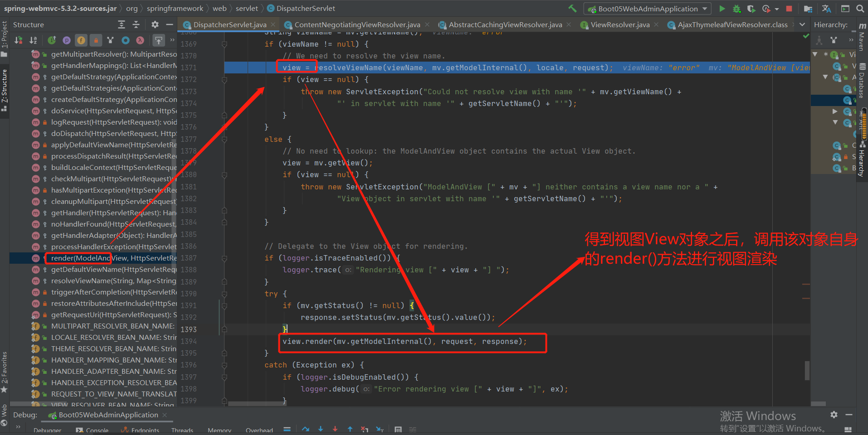Click the Step Out debug icon
This screenshot has height=435, width=868.
350,429
